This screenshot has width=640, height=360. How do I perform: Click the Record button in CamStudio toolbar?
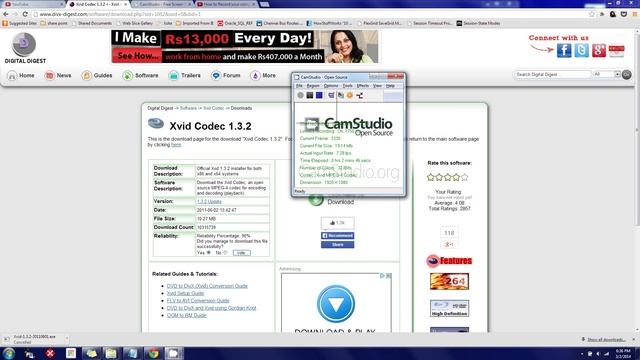click(300, 95)
